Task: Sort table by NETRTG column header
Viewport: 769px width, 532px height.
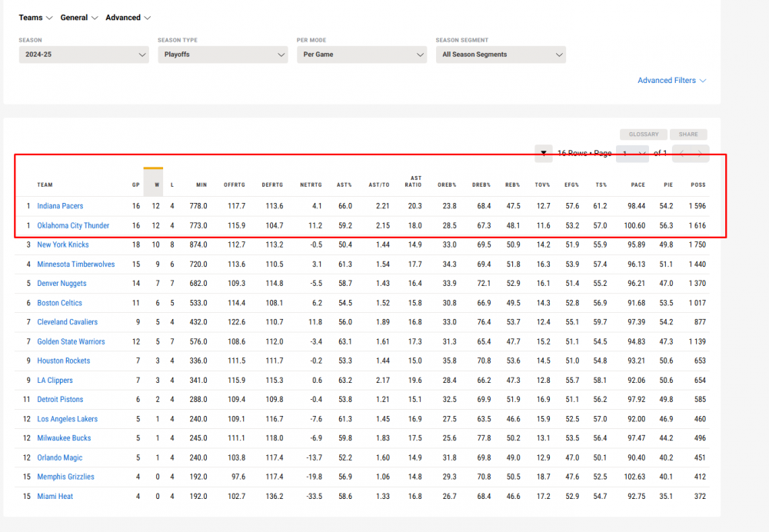Action: [310, 185]
